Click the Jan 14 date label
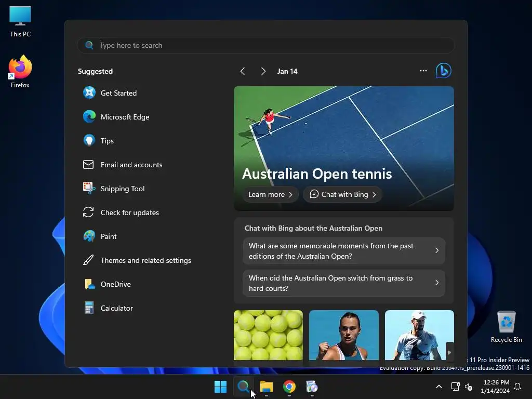Viewport: 532px width, 399px height. tap(287, 71)
